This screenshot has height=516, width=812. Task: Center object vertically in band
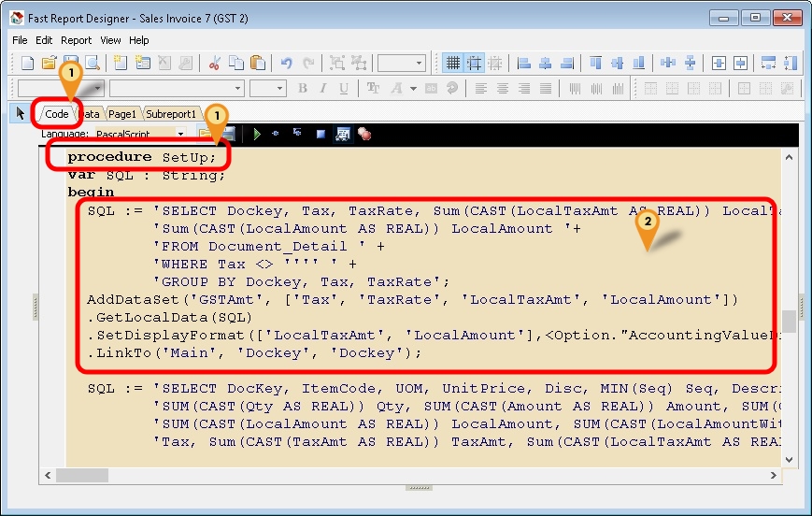[741, 64]
